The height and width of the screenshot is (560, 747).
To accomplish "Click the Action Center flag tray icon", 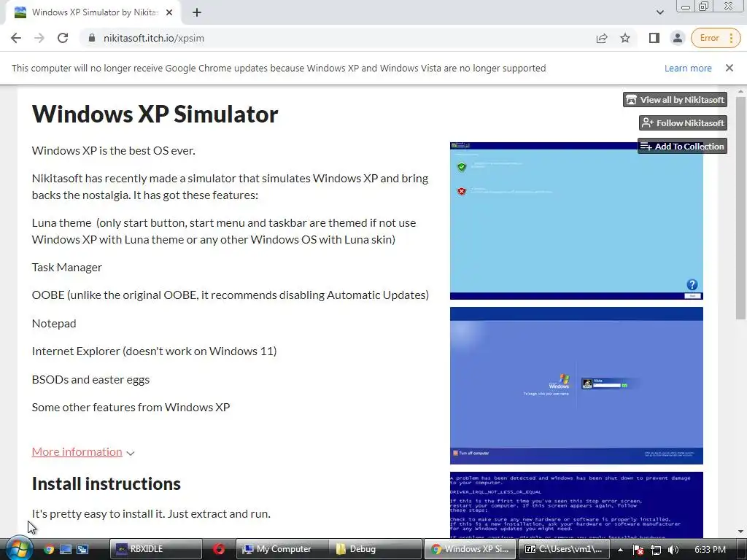I will coord(638,550).
